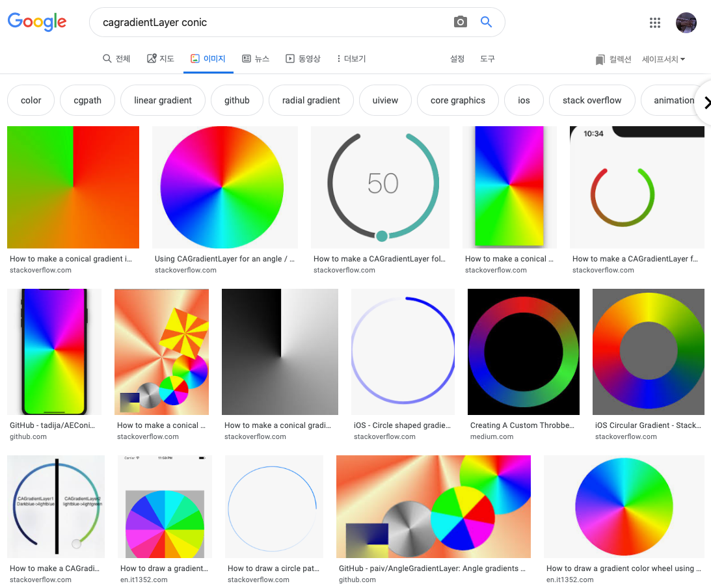Viewport: 711px width, 588px height.
Task: Open the rainbow donut on gray background image
Action: (x=649, y=352)
